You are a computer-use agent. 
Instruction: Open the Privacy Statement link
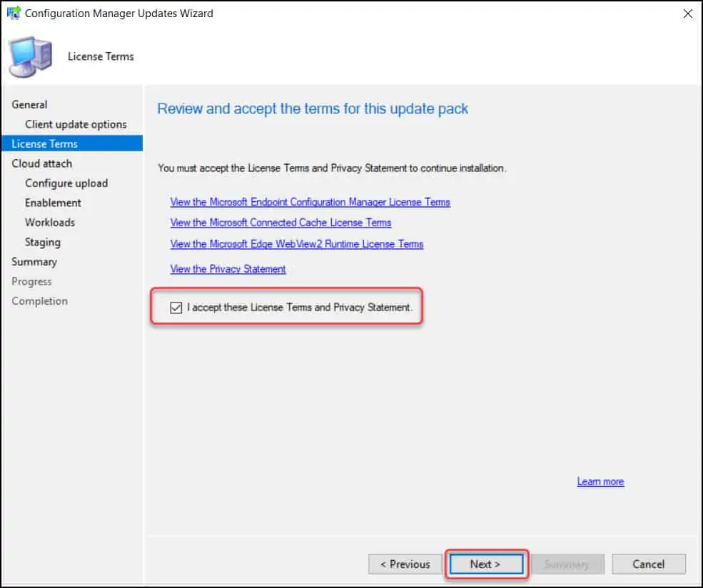(x=228, y=269)
